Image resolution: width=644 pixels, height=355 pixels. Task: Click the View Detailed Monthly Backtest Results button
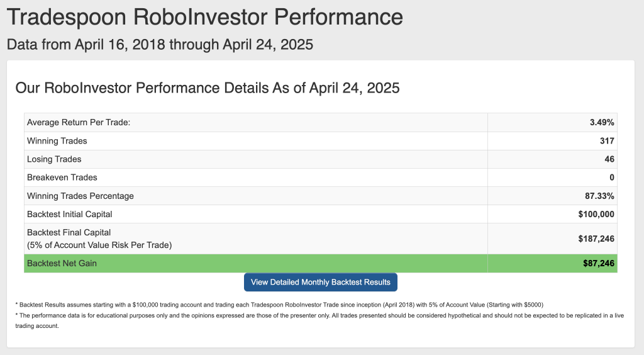(321, 282)
